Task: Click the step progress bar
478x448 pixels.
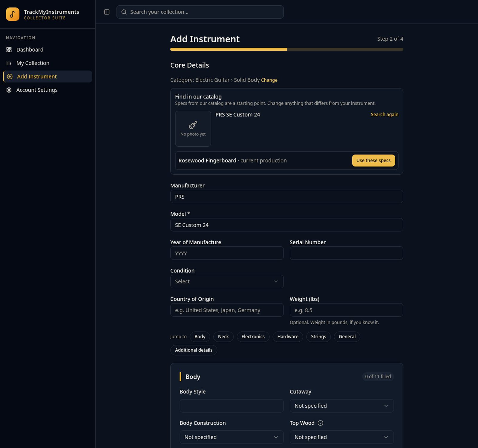Action: tap(287, 49)
